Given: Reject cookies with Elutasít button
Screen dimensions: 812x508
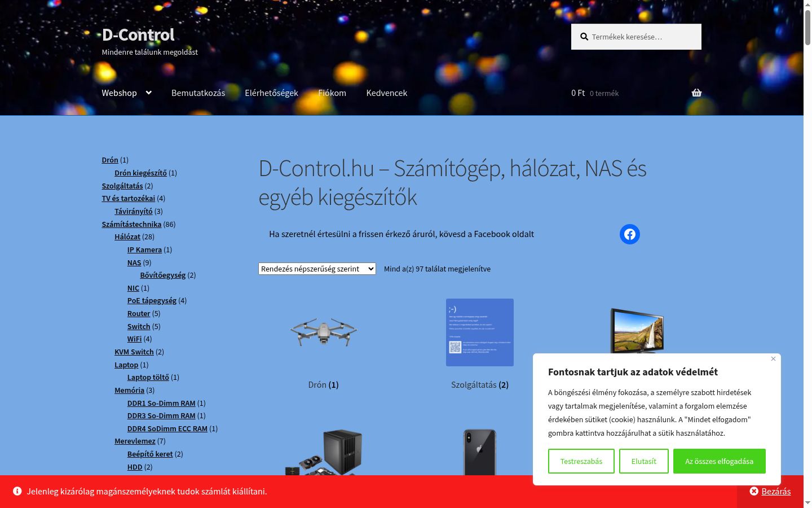Looking at the screenshot, I should [x=644, y=461].
